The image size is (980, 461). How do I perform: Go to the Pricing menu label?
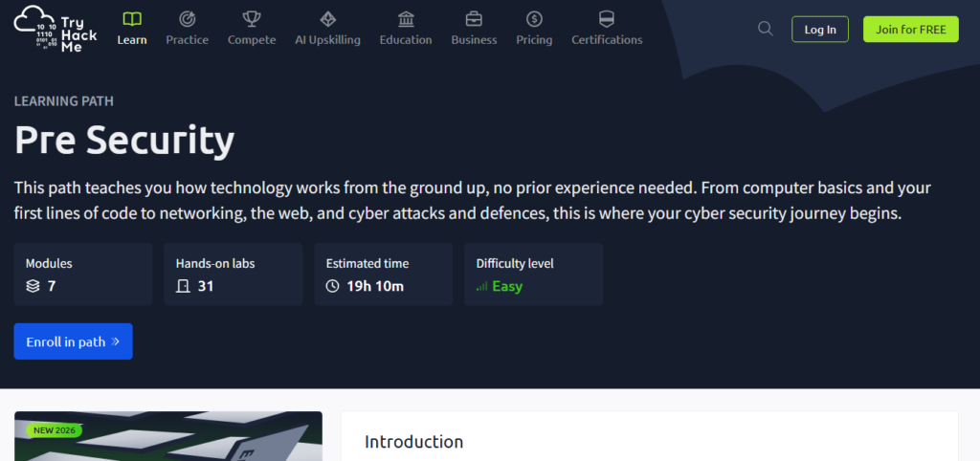(x=534, y=40)
